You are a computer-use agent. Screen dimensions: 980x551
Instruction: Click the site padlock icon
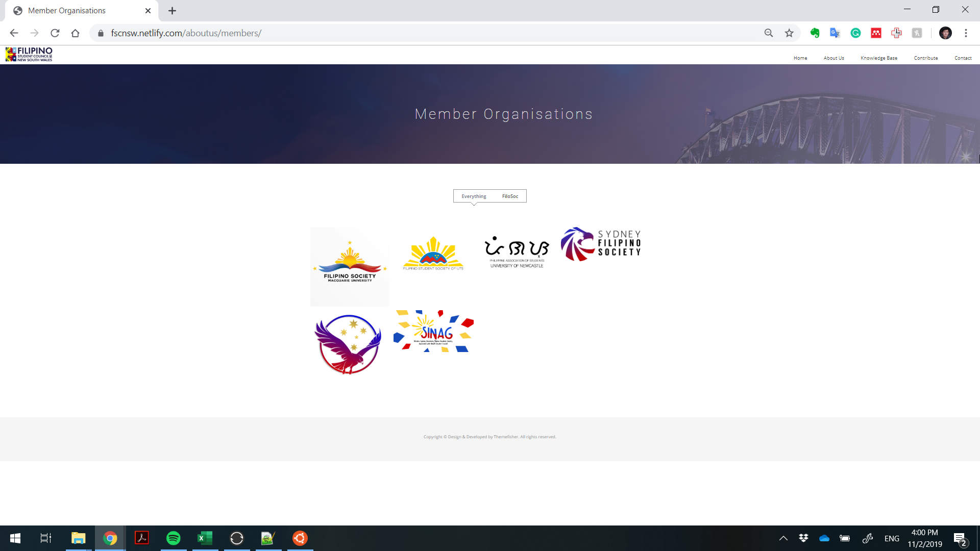[101, 33]
